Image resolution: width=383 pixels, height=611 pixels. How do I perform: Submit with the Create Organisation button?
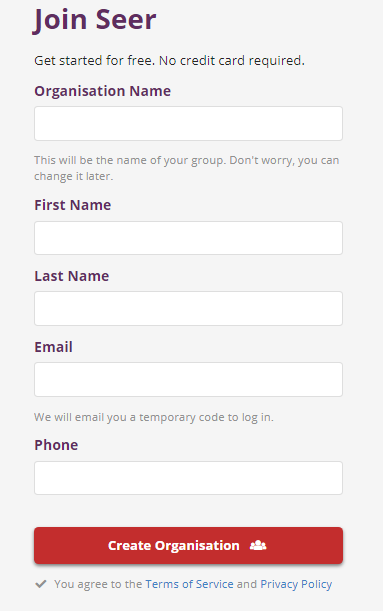coord(188,546)
